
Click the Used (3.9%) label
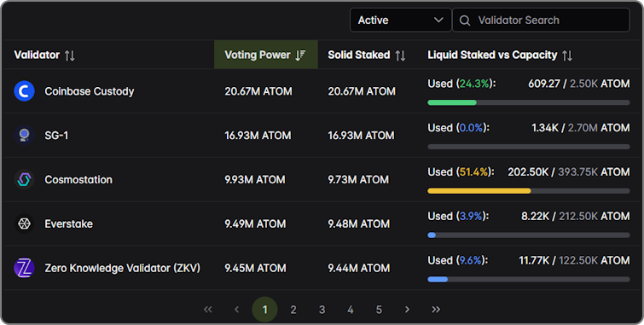click(x=458, y=216)
